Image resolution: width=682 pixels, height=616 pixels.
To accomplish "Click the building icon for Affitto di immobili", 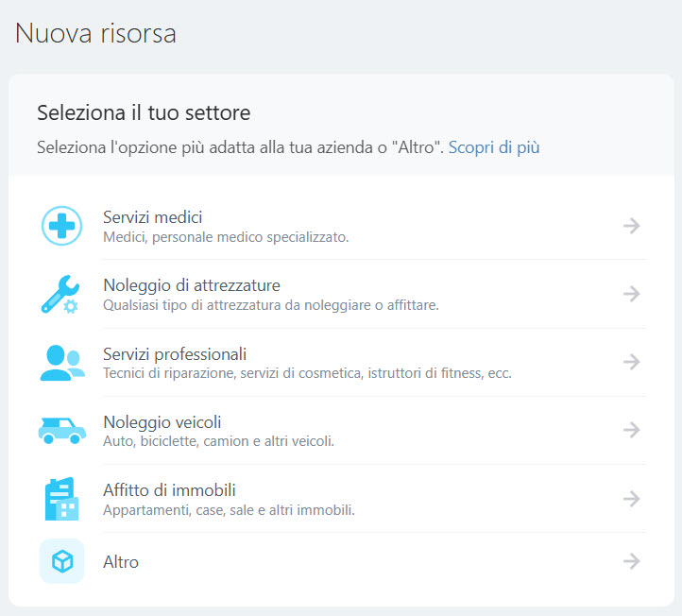I will 62,499.
